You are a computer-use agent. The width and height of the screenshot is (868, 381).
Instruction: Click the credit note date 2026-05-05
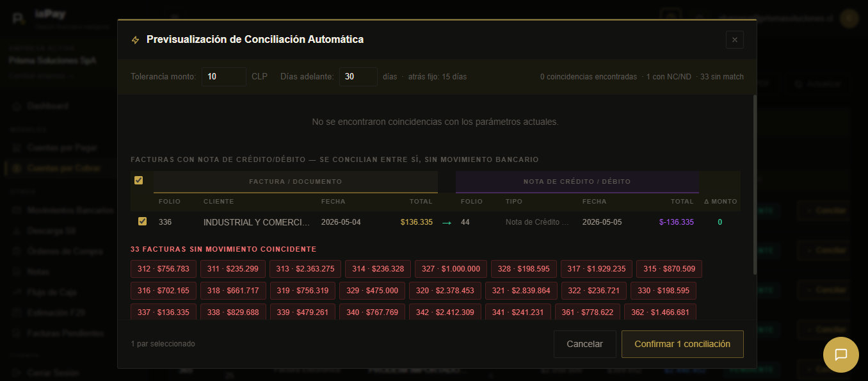(602, 222)
